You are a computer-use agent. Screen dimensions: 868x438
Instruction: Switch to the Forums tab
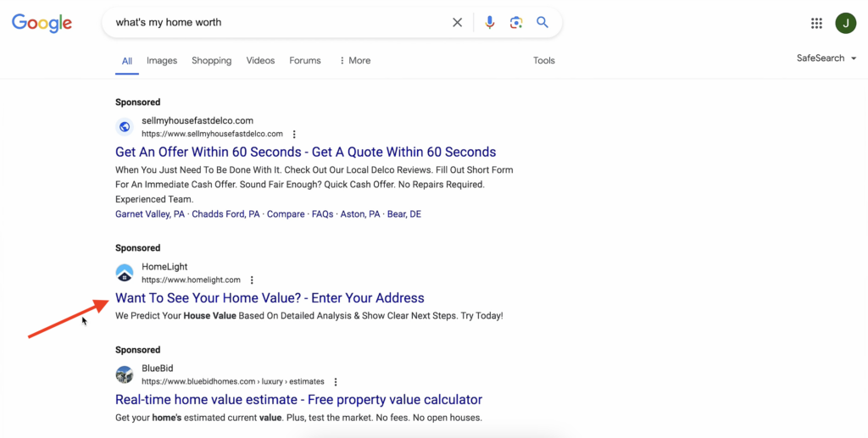pyautogui.click(x=305, y=60)
